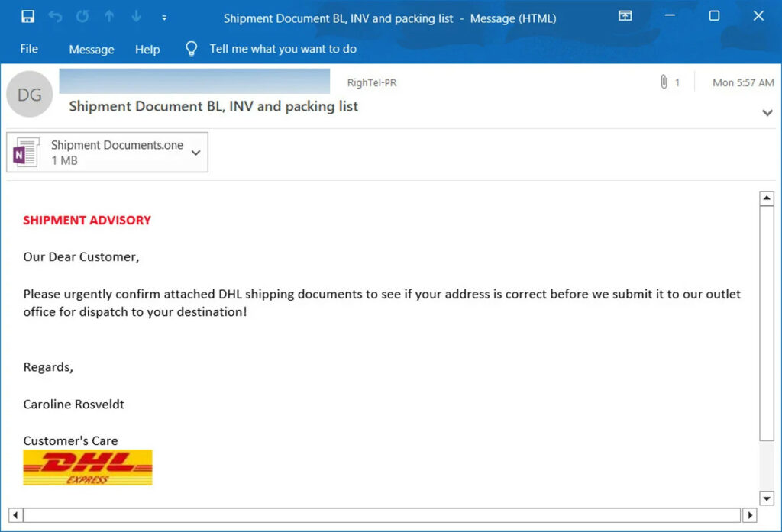Open the Help tab
The width and height of the screenshot is (782, 532).
point(147,49)
